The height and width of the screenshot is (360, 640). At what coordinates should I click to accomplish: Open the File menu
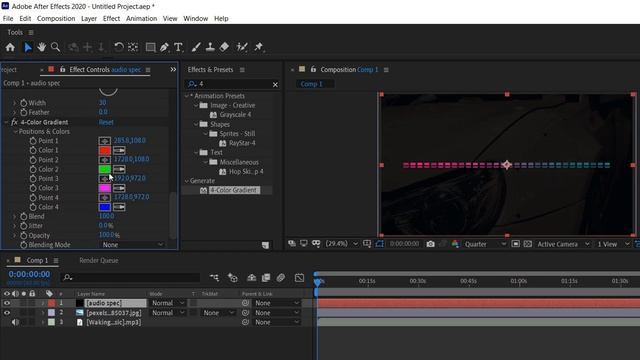pyautogui.click(x=8, y=18)
